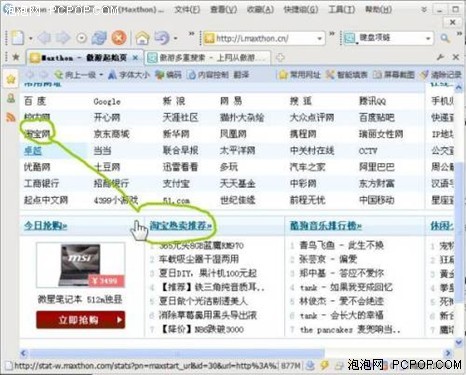This screenshot has width=466, height=375.
Task: Click the vertical scrollbar down arrow
Action: 459,342
